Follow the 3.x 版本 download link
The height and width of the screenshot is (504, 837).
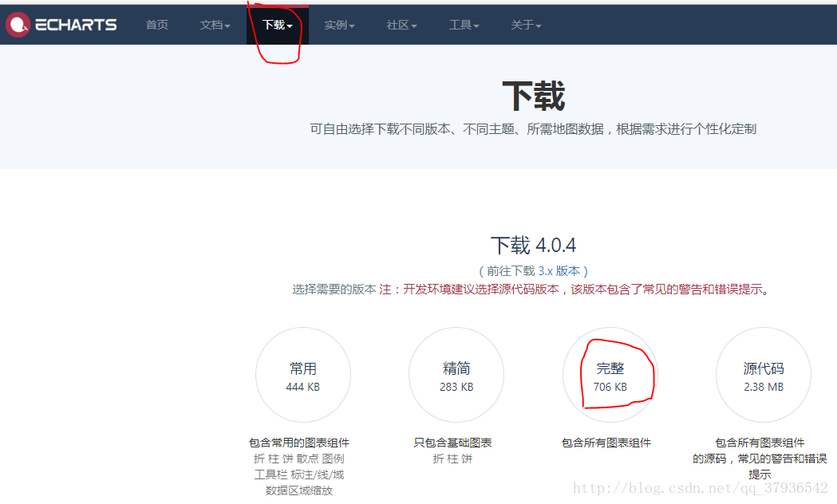click(559, 271)
